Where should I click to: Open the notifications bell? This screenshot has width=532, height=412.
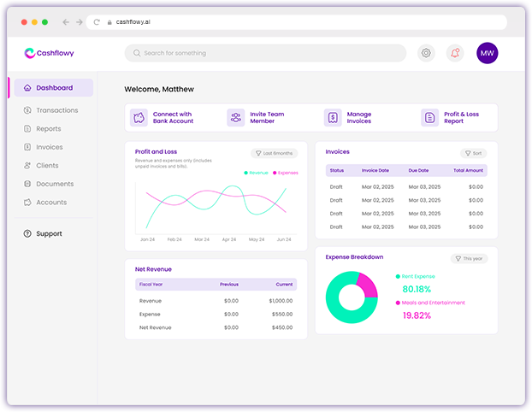coord(455,53)
